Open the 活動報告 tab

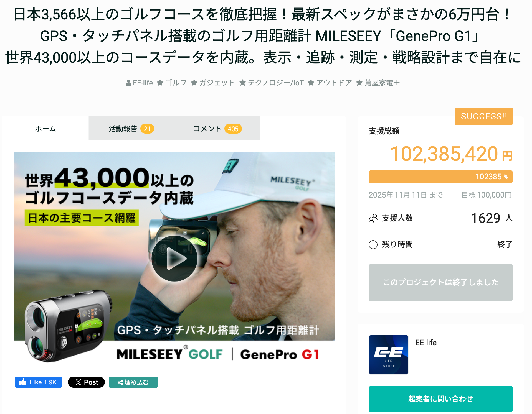(x=131, y=129)
